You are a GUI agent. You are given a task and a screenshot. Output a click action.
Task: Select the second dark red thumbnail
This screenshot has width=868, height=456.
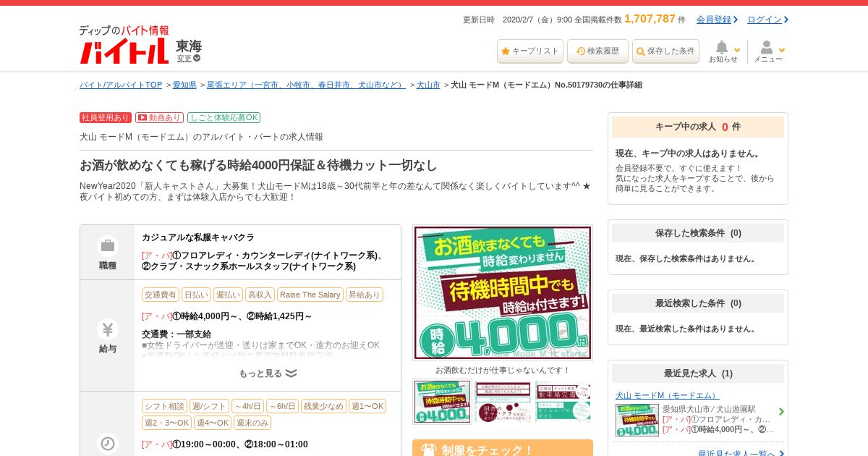503,402
